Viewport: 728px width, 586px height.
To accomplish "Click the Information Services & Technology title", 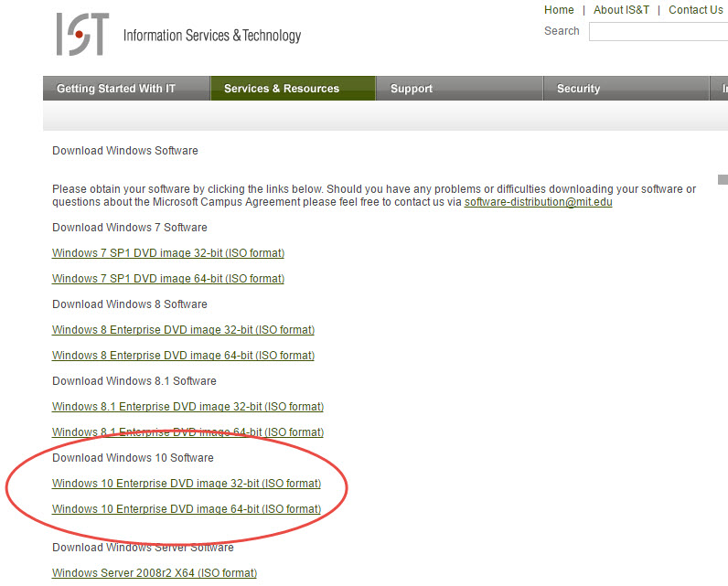I will (212, 36).
